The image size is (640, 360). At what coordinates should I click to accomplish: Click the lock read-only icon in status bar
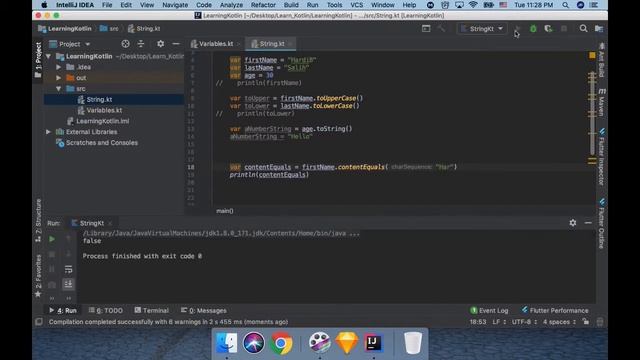[x=586, y=322]
